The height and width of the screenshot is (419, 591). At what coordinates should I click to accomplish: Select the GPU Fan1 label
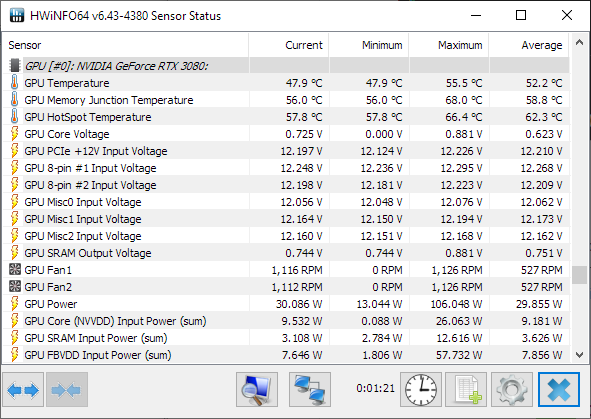(48, 270)
